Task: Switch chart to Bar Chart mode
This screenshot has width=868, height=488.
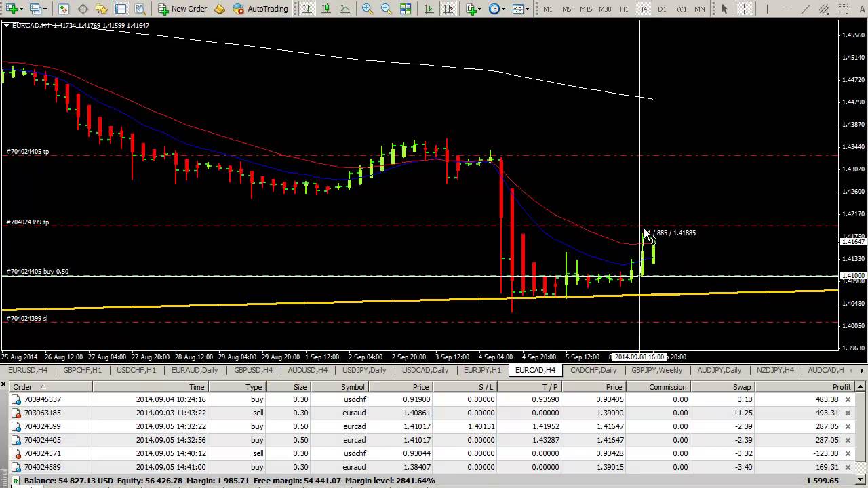Action: [x=307, y=9]
